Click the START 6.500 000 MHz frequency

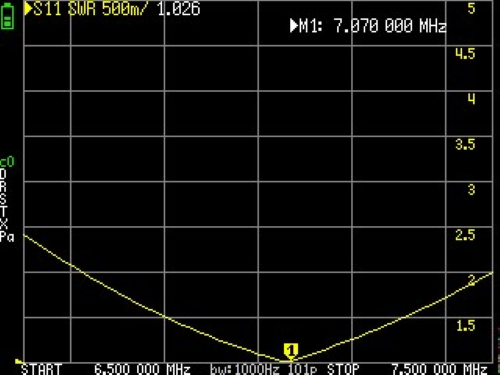coord(106,369)
